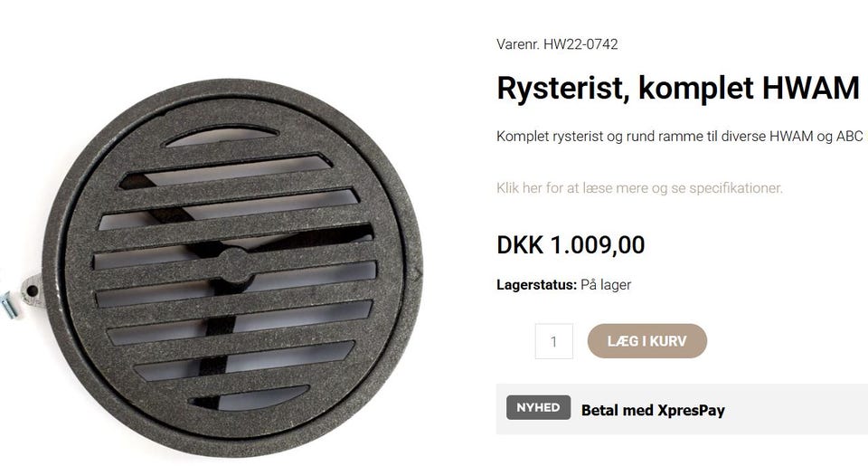
Task: Focus the quantity input showing 1
Action: 553,341
